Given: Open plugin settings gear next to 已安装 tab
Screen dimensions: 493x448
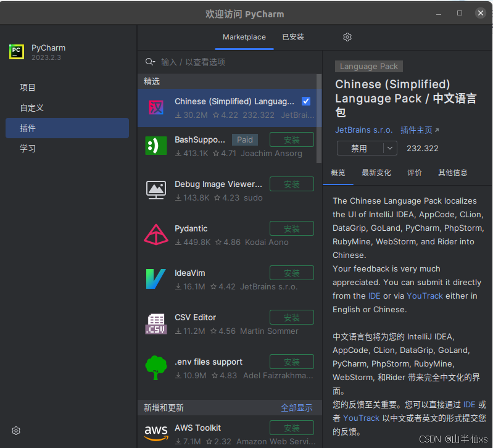Looking at the screenshot, I should click(x=347, y=37).
